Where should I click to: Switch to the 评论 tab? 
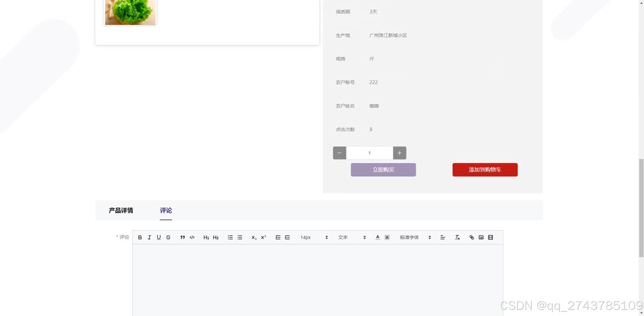166,210
